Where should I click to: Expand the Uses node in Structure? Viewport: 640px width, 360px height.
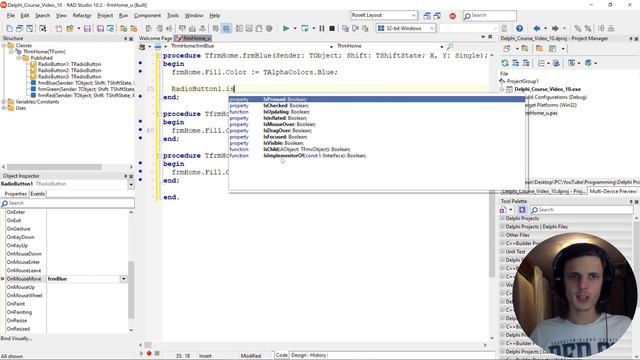[x=4, y=108]
